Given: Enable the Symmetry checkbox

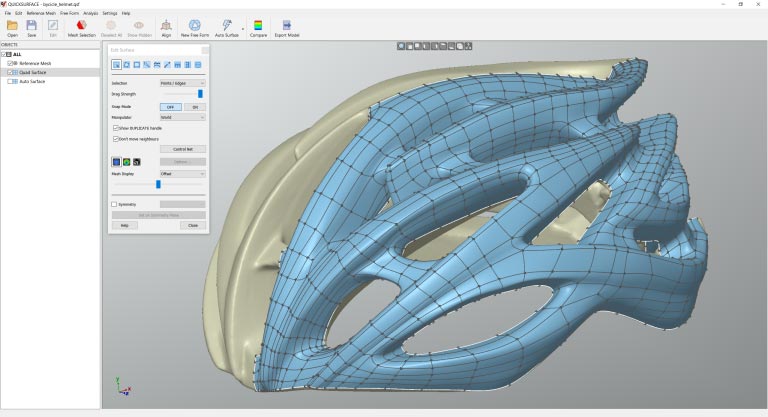Looking at the screenshot, I should point(115,204).
